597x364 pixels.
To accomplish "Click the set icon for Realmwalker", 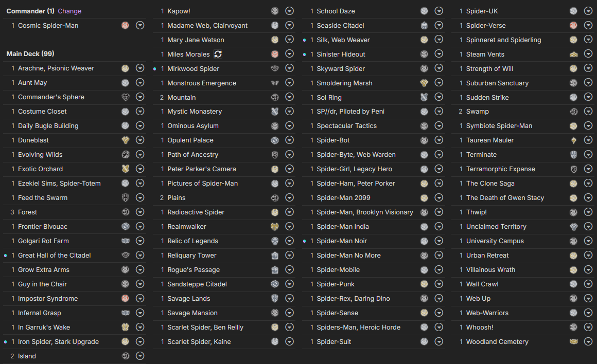I will (275, 226).
